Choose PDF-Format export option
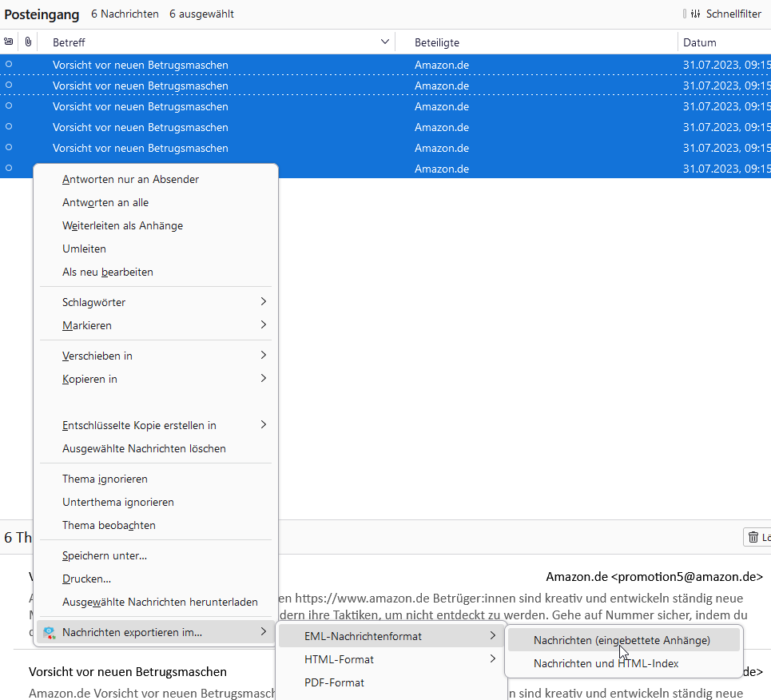Viewport: 771px width, 700px height. point(334,682)
